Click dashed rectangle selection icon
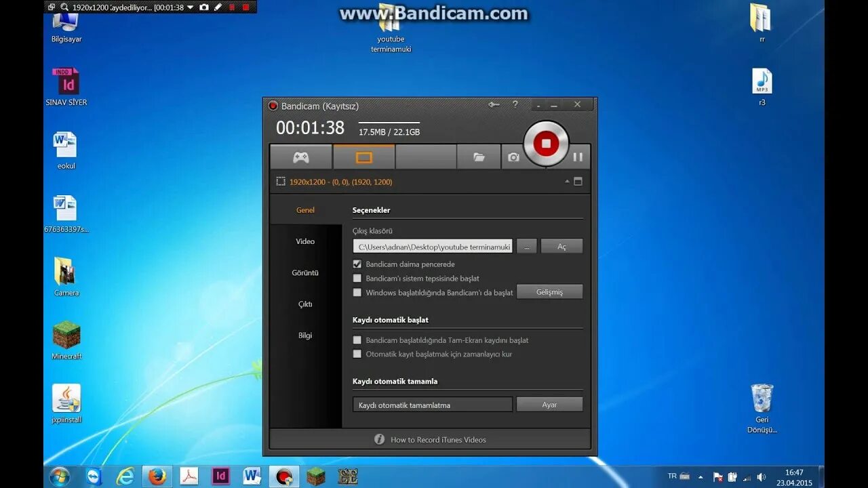The image size is (868, 488). click(x=281, y=182)
